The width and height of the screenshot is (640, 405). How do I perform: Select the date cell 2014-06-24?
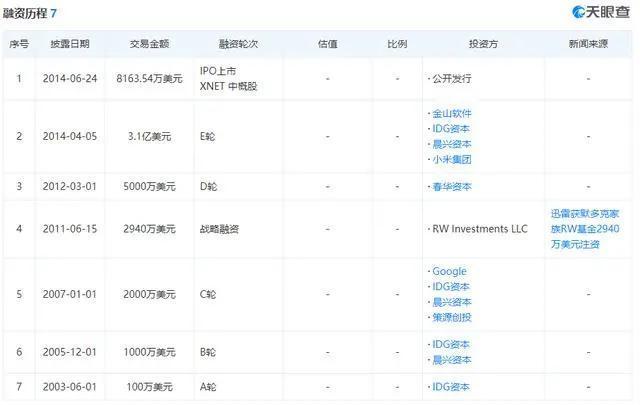(x=70, y=78)
